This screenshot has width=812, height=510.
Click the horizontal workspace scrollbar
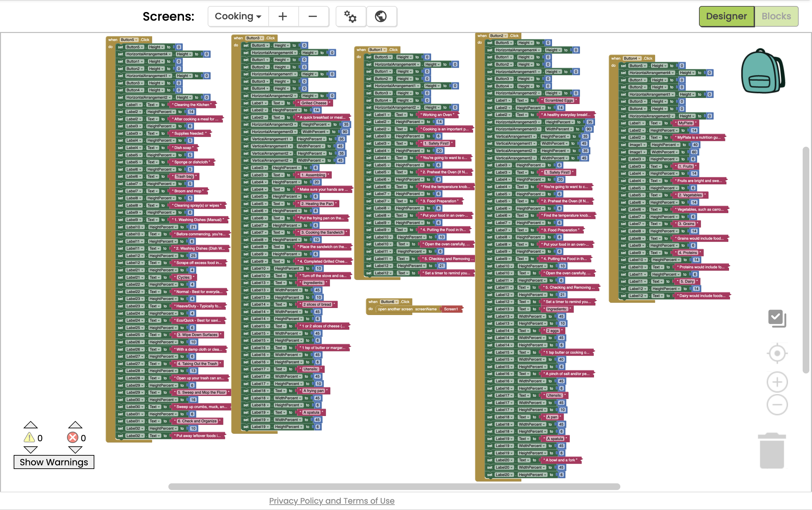point(394,486)
